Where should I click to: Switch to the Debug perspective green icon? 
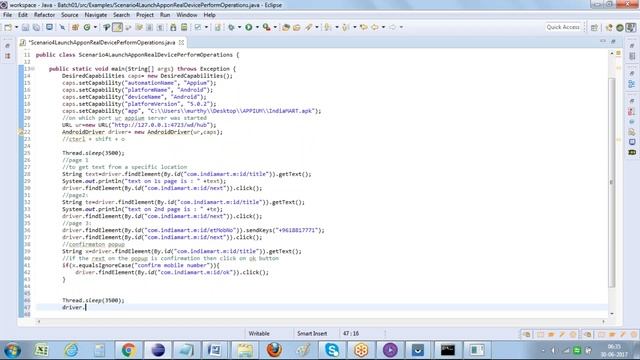(620, 27)
